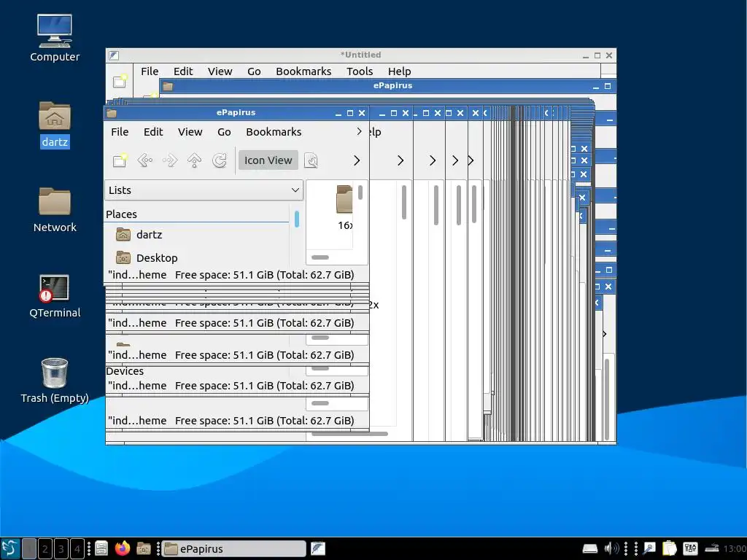Click the Untitled window title bar icon
The height and width of the screenshot is (560, 747).
tap(113, 55)
